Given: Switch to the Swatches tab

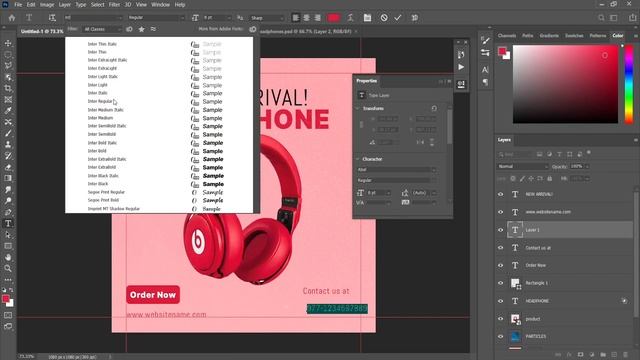Looking at the screenshot, I should point(574,36).
